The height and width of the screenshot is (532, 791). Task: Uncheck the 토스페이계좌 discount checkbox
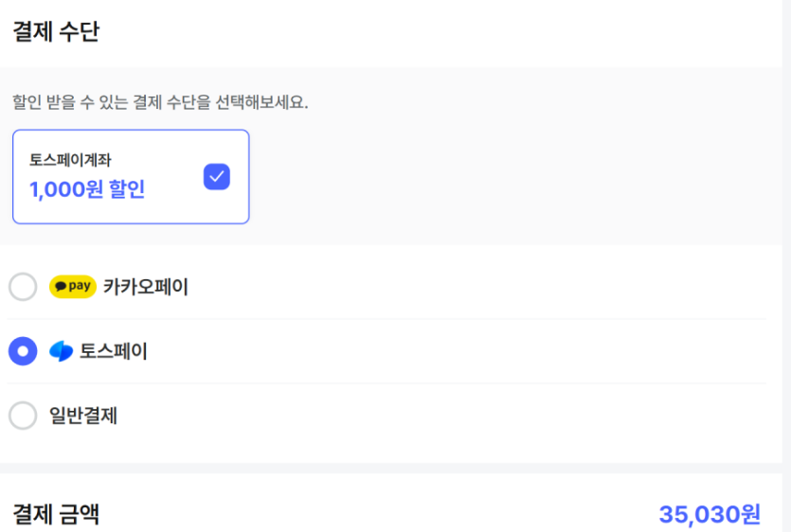click(217, 176)
